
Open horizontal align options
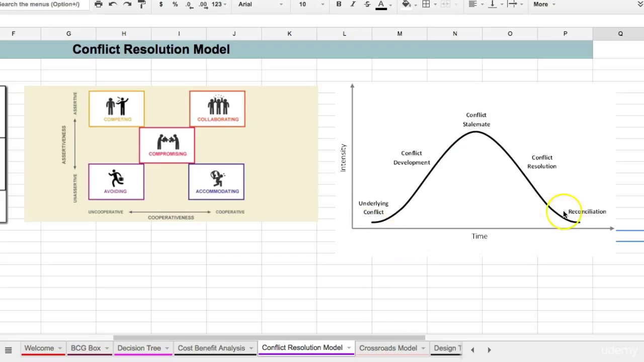pyautogui.click(x=475, y=4)
